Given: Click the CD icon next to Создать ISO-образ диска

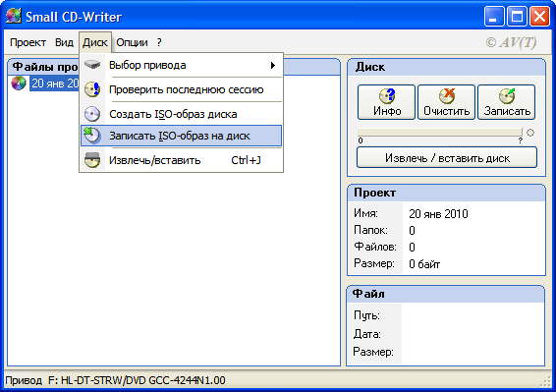Looking at the screenshot, I should (92, 114).
